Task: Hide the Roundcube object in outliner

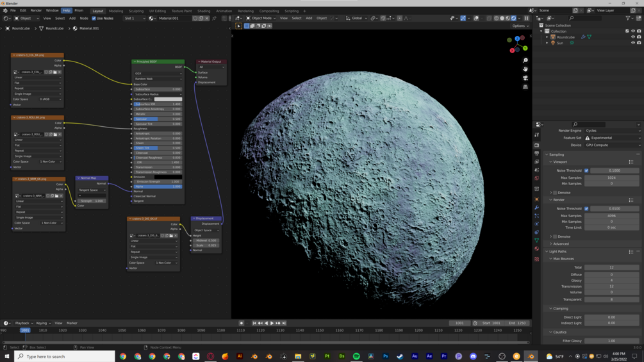Action: tap(633, 37)
